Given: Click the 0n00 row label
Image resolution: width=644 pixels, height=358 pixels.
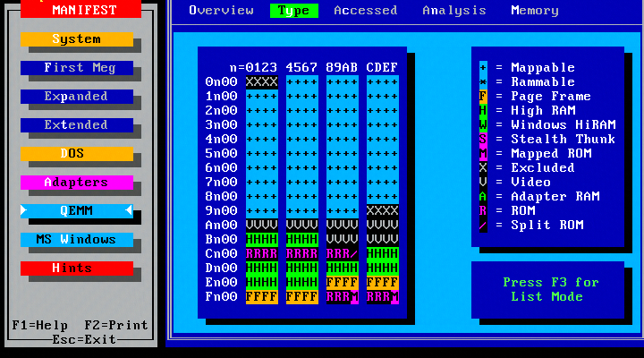Looking at the screenshot, I should [222, 81].
